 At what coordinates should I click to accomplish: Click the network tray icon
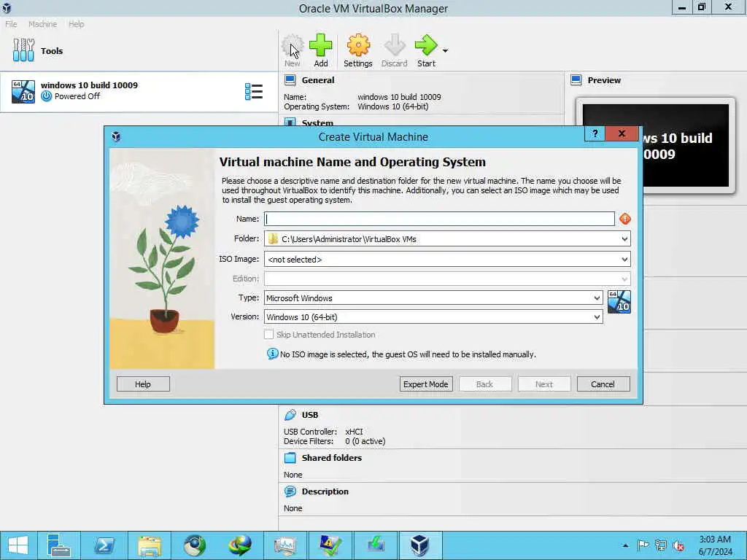[x=660, y=545]
